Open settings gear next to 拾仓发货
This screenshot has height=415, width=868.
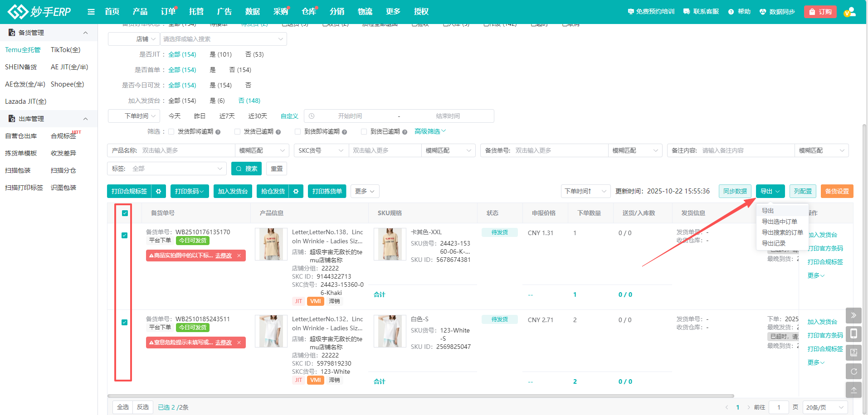(x=296, y=191)
